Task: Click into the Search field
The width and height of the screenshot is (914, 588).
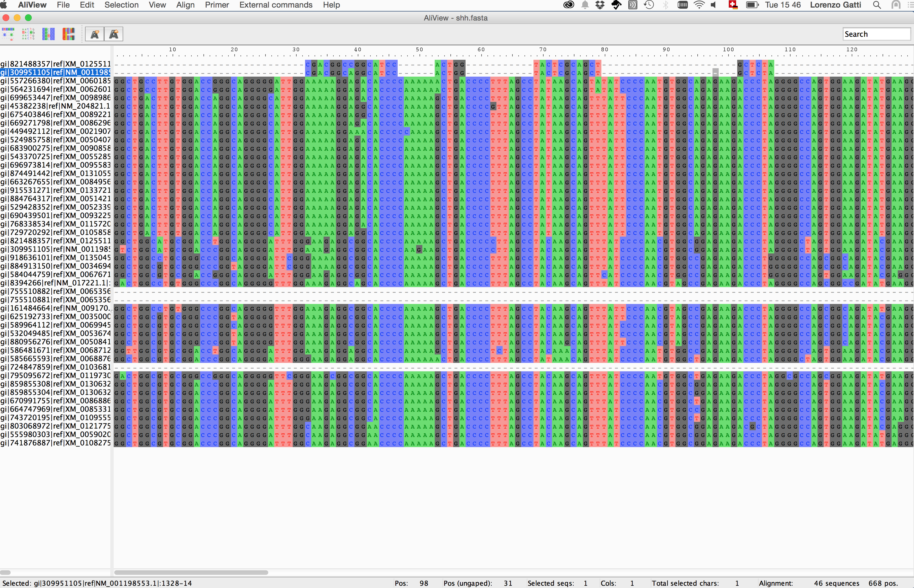Action: [877, 34]
